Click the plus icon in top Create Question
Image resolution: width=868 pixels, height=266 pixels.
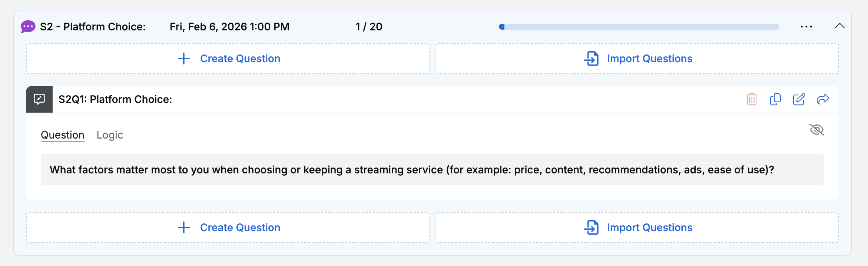tap(184, 59)
